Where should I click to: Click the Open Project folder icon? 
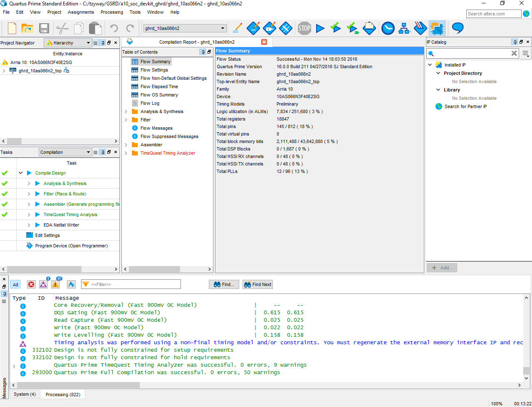[27, 28]
